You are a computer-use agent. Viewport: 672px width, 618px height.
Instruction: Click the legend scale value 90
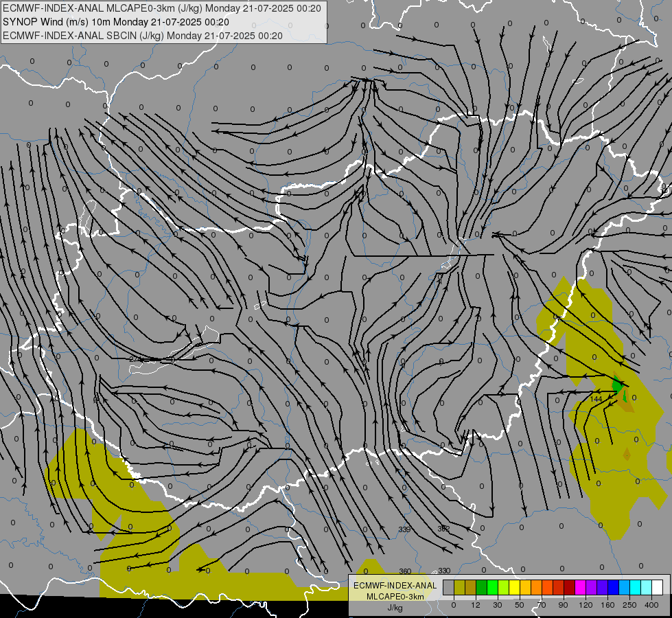click(563, 605)
